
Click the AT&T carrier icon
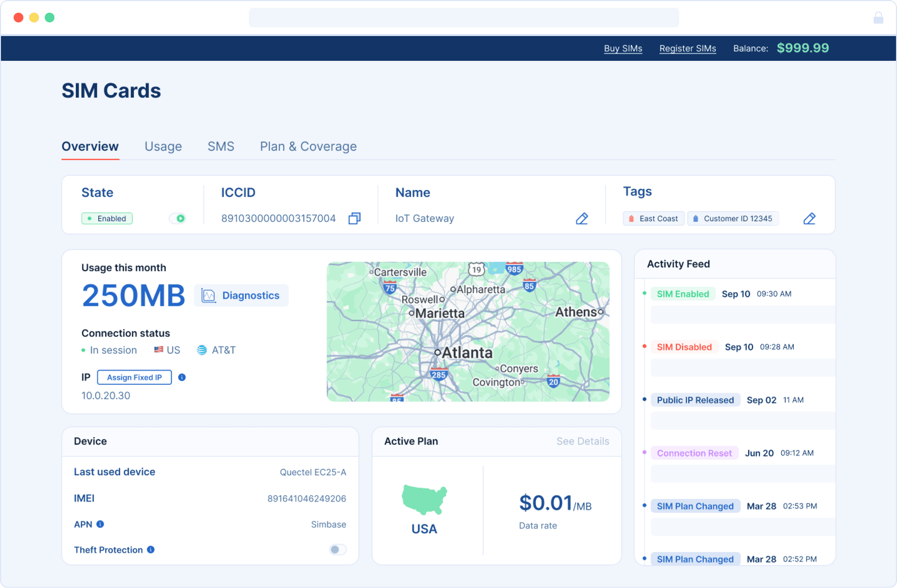203,350
